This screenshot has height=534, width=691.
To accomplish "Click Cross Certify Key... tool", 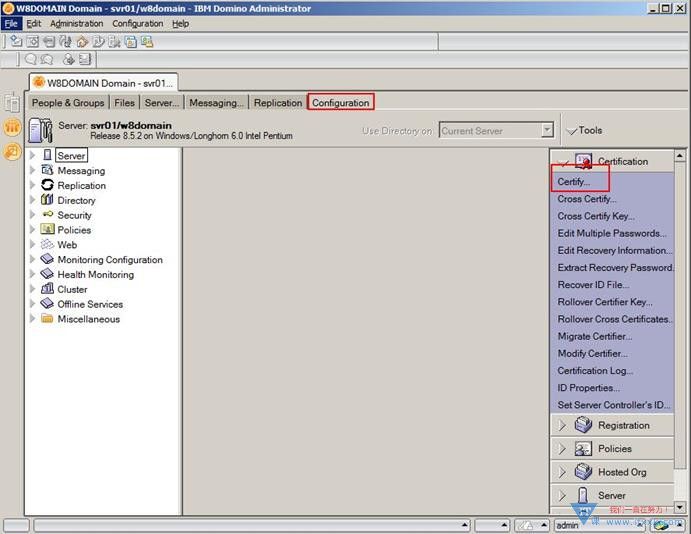I will pos(596,216).
